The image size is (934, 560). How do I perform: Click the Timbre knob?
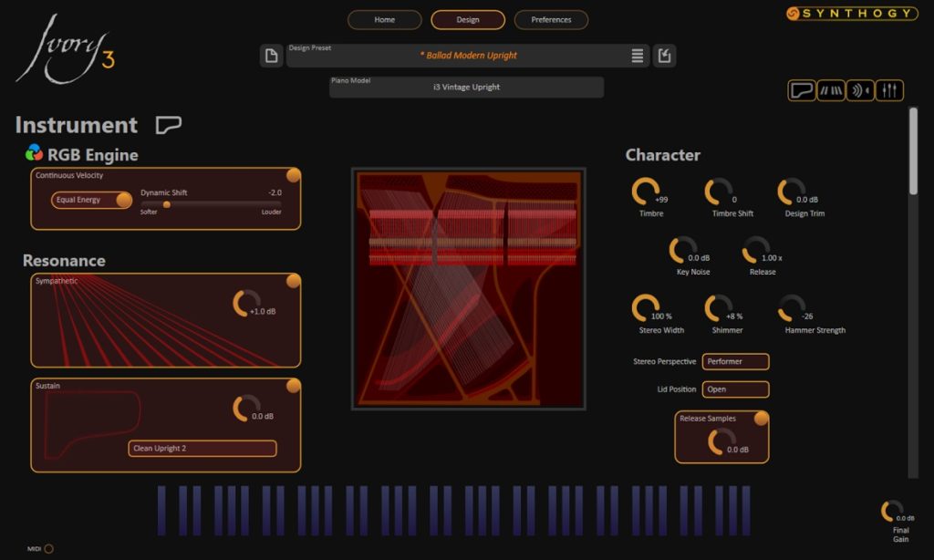pyautogui.click(x=646, y=192)
